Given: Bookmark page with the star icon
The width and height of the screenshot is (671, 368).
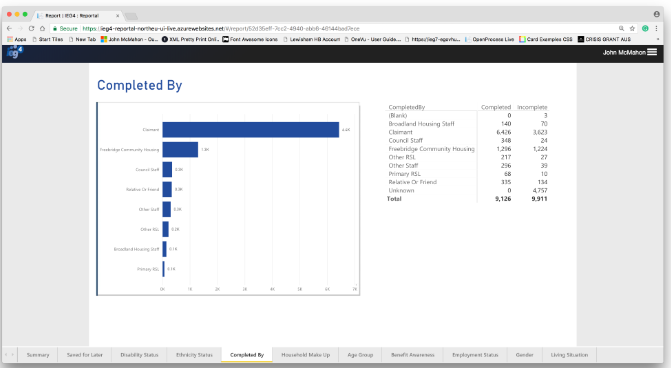Looking at the screenshot, I should click(632, 28).
